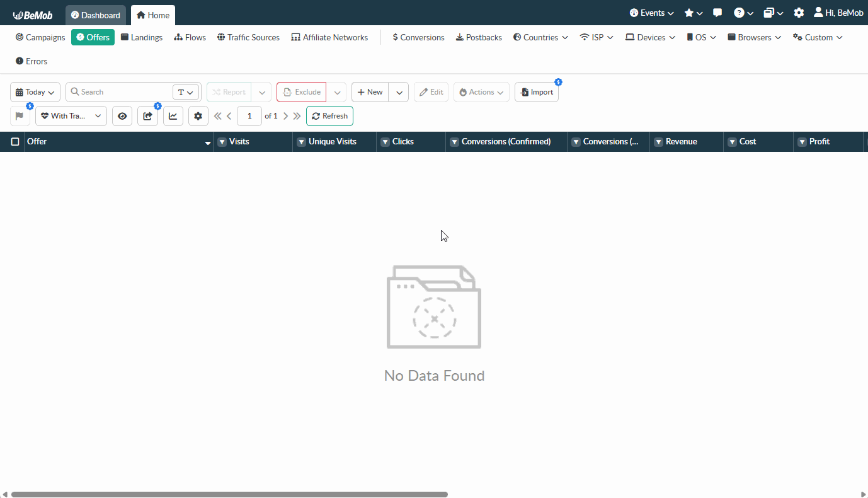The height and width of the screenshot is (498, 868).
Task: Click the BeMob logo
Action: pos(33,15)
